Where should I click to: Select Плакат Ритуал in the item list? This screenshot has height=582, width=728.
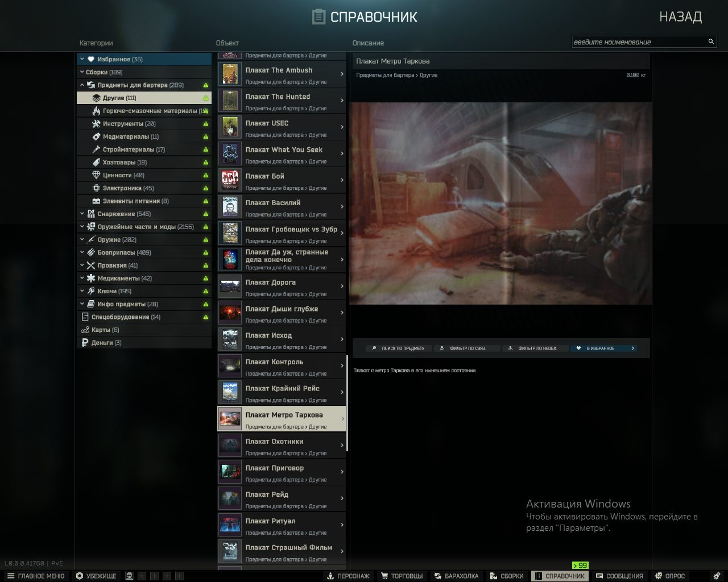pos(282,525)
